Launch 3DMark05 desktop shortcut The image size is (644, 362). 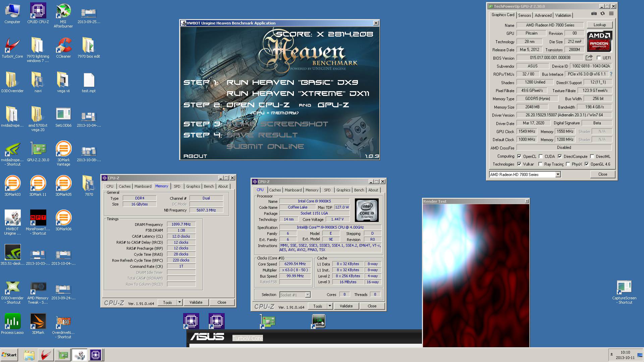coord(63,186)
